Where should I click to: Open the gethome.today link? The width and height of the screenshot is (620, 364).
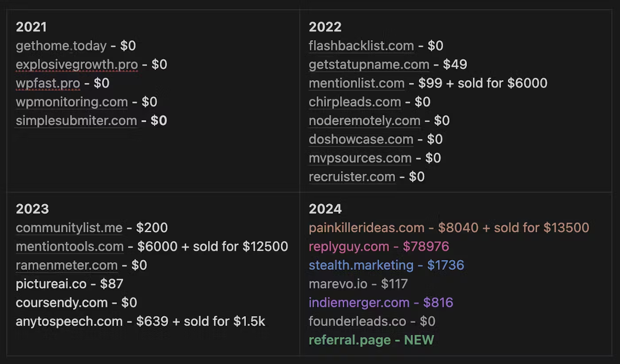click(61, 46)
